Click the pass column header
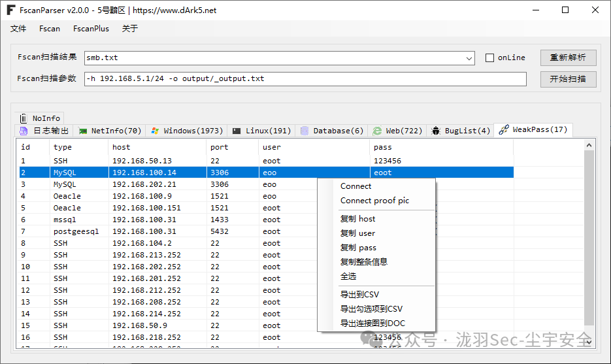Image resolution: width=611 pixels, height=364 pixels. [x=442, y=147]
